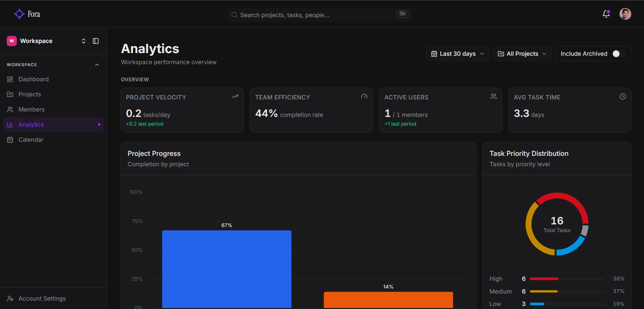
Task: Focus the search projects, tasks, people field
Action: (320, 15)
